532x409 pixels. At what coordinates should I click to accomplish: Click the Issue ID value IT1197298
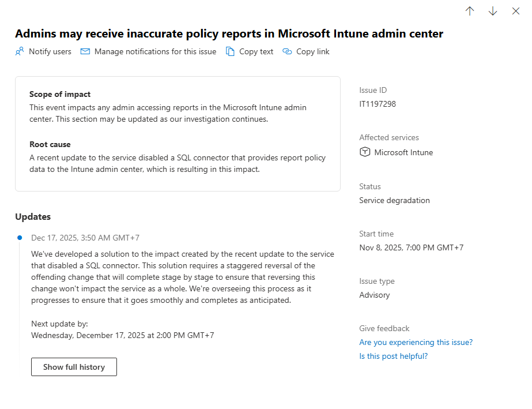378,104
